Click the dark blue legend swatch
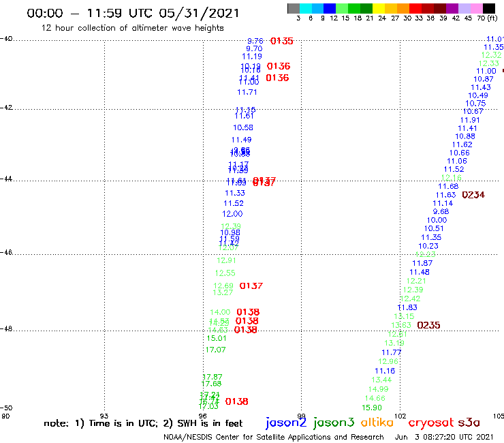 [x=330, y=8]
